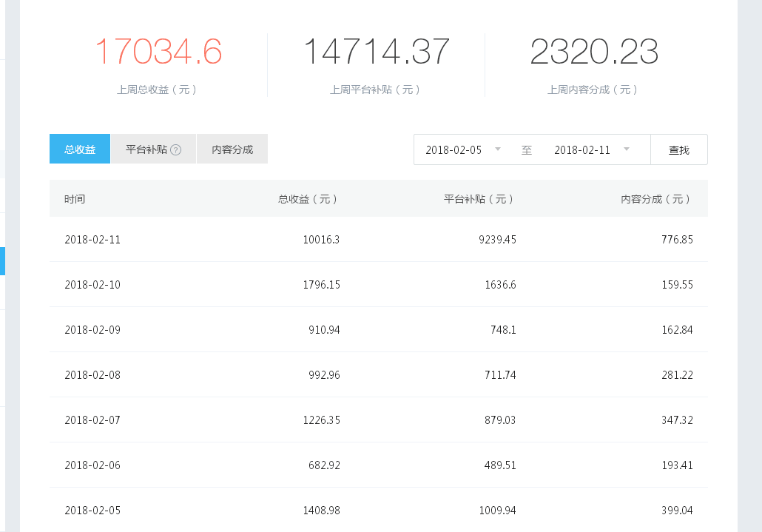The image size is (762, 532).
Task: Click the 总收益（元）column header
Action: (308, 199)
